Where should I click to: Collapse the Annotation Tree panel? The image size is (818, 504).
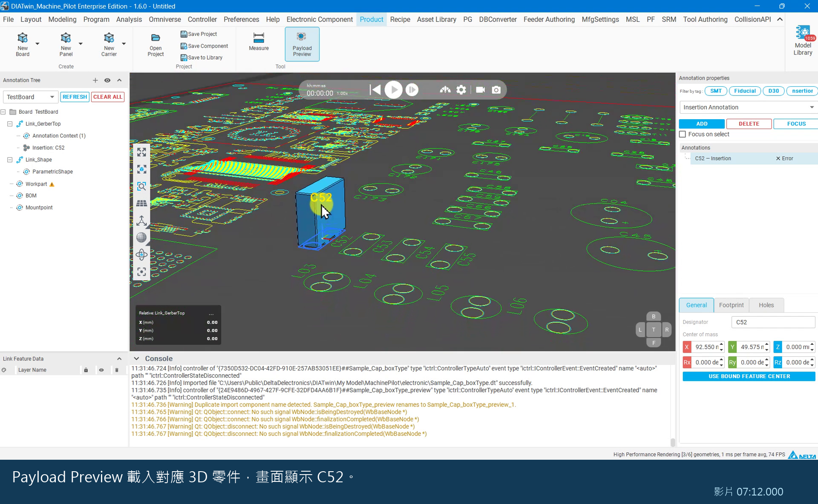coord(119,80)
